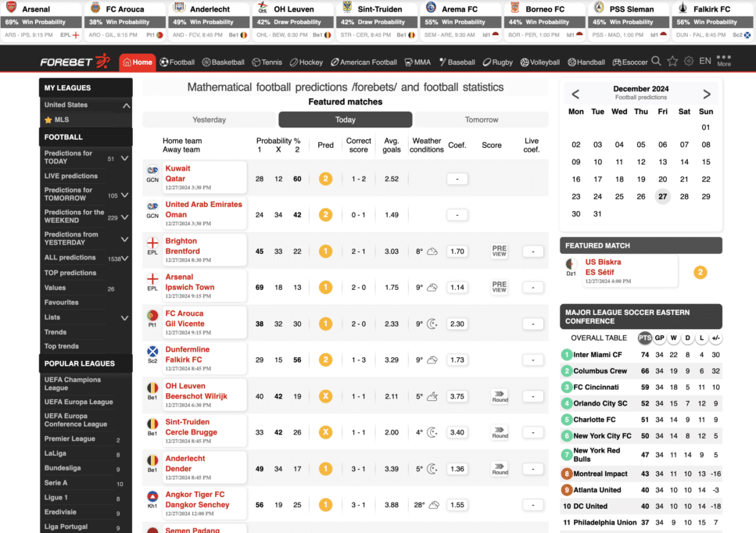
Task: Click live coef button for Arsenal match
Action: click(x=532, y=288)
